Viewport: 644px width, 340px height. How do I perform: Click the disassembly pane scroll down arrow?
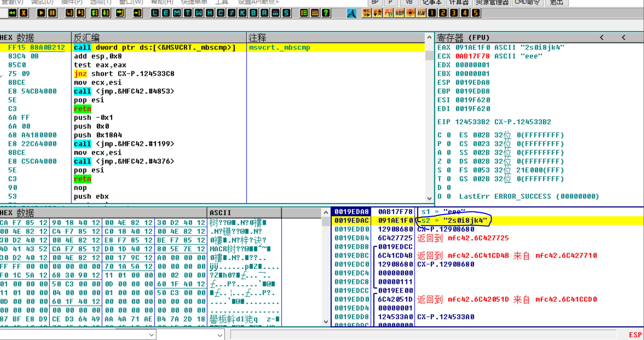click(429, 198)
